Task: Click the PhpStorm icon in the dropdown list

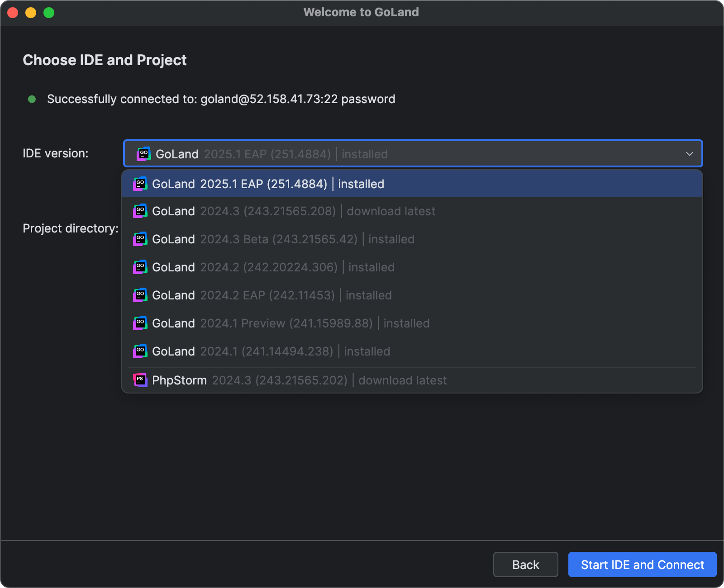Action: click(x=140, y=380)
